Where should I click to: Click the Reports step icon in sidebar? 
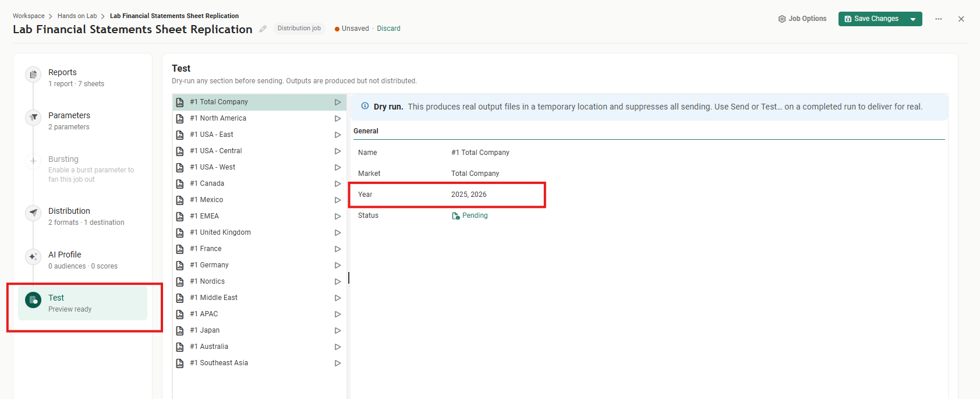[33, 75]
